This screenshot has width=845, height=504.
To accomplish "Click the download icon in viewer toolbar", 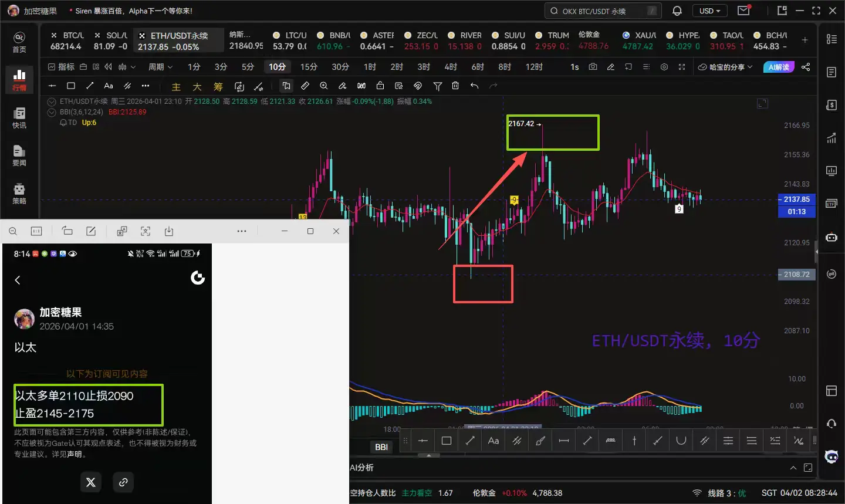I will coord(169,231).
